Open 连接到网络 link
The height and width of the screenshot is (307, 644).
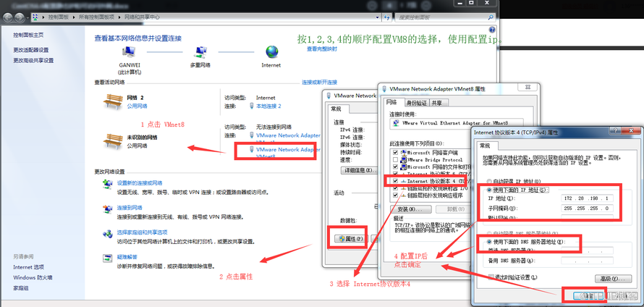[x=130, y=208]
